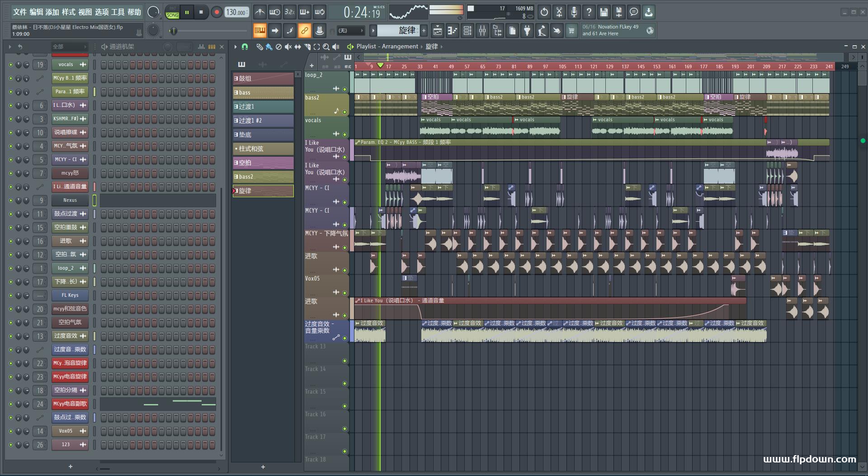Mute the FL Keys channel LED
This screenshot has width=868, height=476.
point(11,295)
